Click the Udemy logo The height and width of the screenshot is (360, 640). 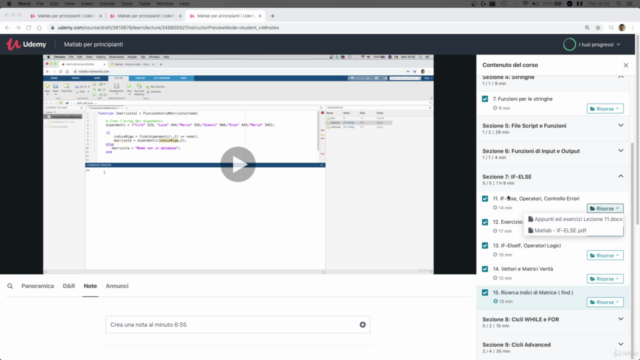26,44
